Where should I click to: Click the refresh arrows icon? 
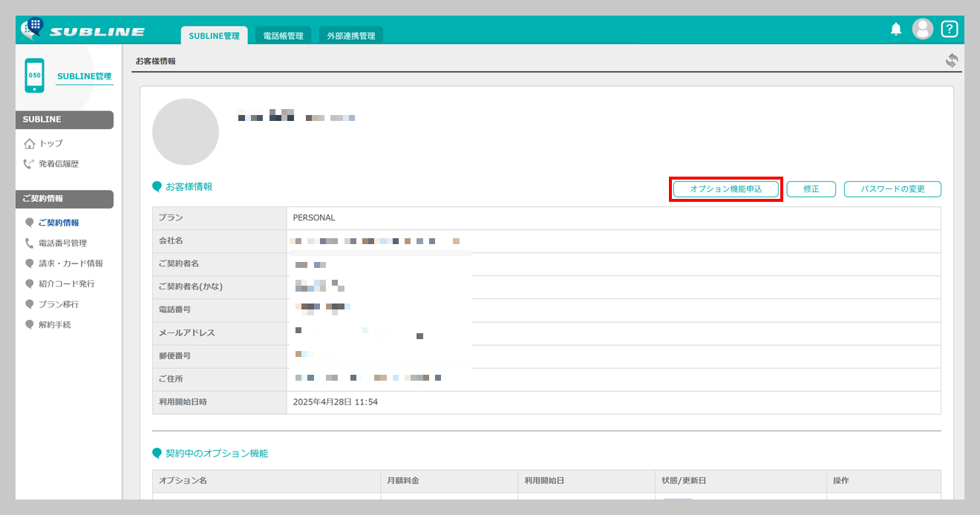pos(952,61)
